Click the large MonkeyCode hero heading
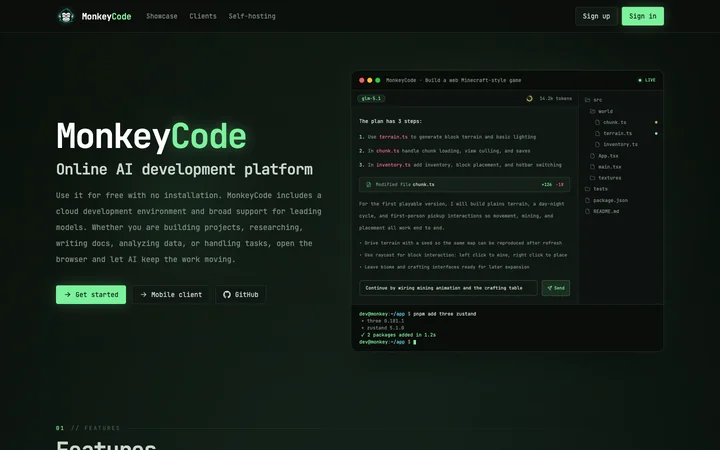 [151, 137]
